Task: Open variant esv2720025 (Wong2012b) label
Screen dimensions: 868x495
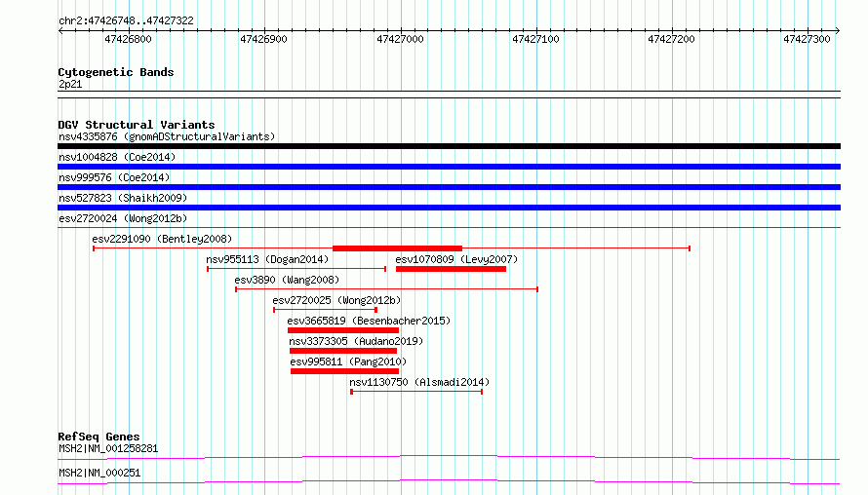Action: click(336, 300)
